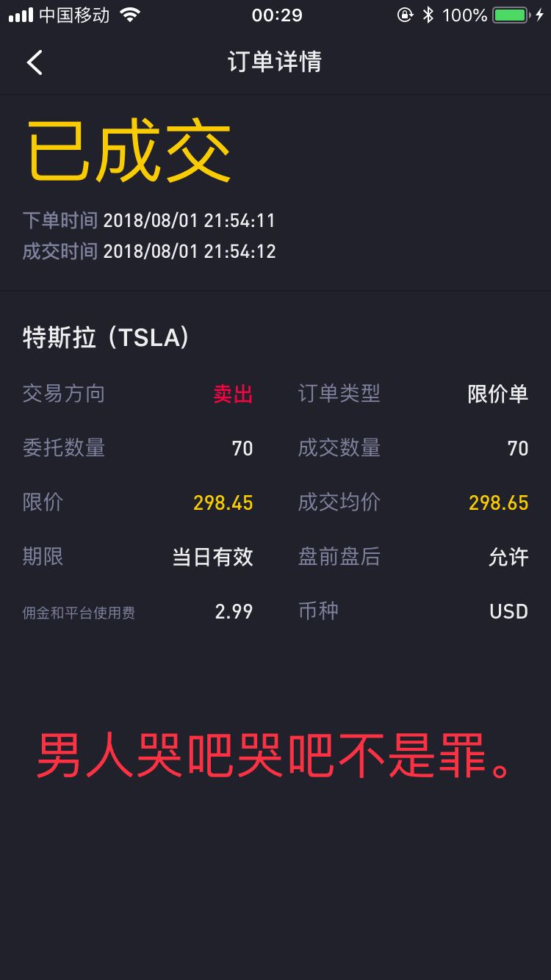This screenshot has height=980, width=551.
Task: Tap the limit price 298.45
Action: click(x=223, y=502)
